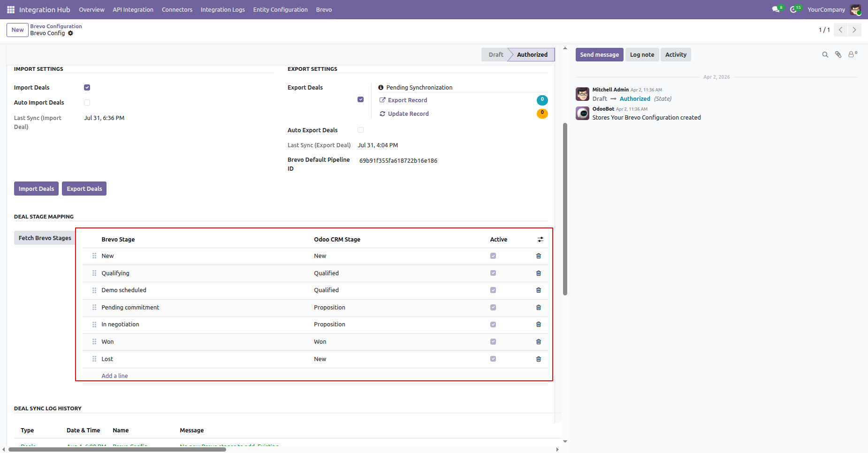This screenshot has width=868, height=453.
Task: Open the Entity Configuration menu
Action: pos(281,9)
